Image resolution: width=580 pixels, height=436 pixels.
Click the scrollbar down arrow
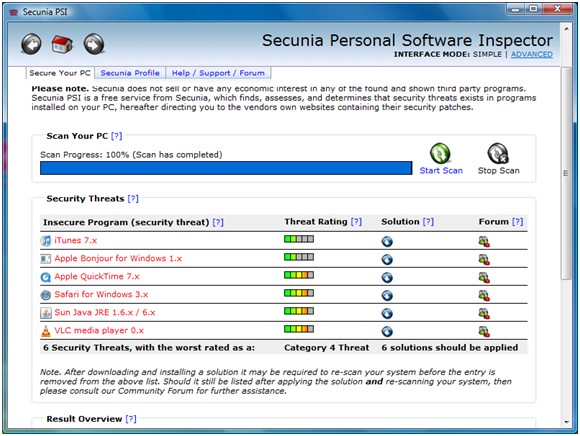(x=566, y=422)
